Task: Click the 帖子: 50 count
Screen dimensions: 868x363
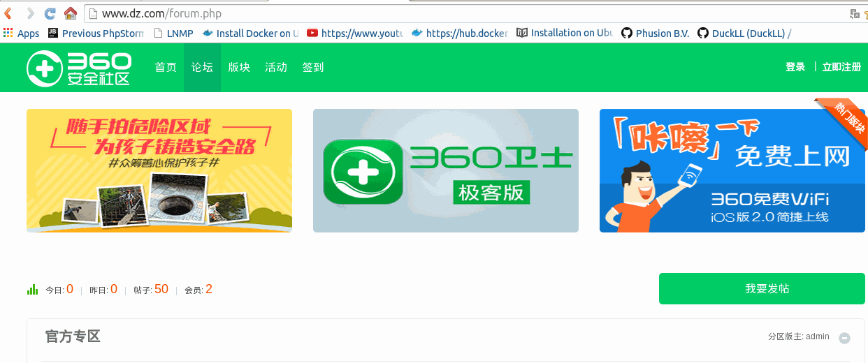Action: click(x=151, y=289)
